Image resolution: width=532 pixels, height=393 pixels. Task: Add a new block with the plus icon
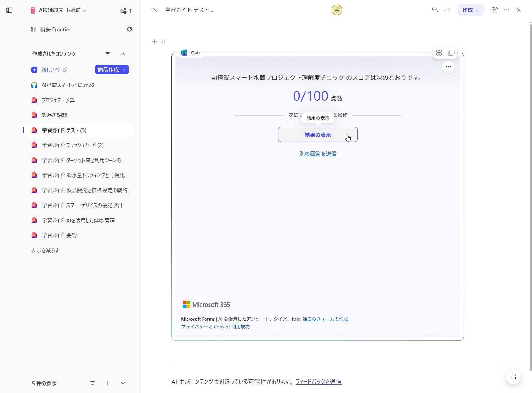click(154, 42)
